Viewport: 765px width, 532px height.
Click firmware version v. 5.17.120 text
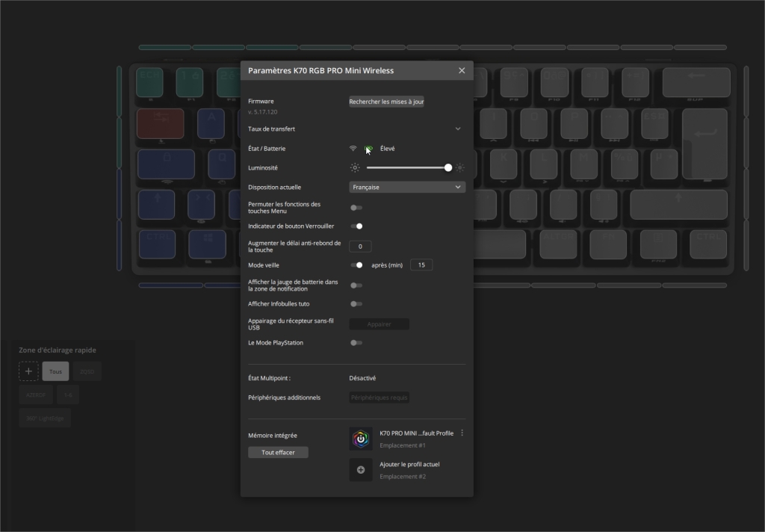(262, 112)
